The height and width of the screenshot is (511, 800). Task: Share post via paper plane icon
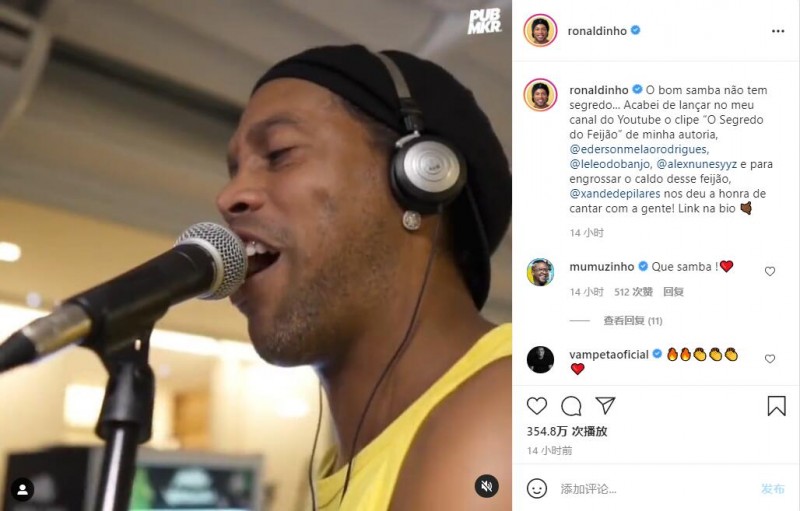click(605, 405)
